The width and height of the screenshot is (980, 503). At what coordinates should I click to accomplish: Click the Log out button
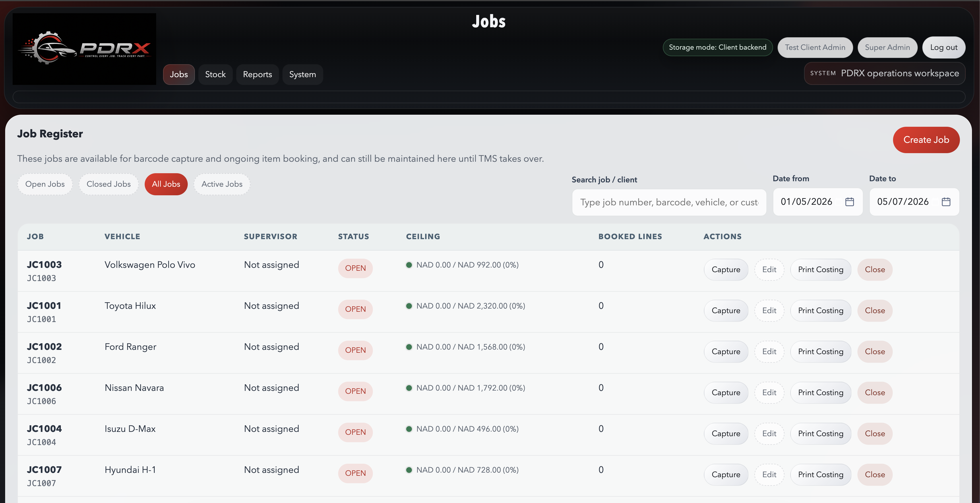pyautogui.click(x=944, y=48)
